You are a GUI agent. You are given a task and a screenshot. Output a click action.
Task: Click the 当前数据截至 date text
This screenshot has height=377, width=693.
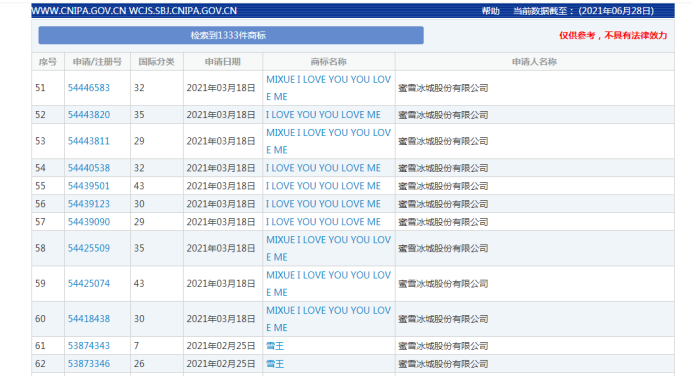[583, 11]
